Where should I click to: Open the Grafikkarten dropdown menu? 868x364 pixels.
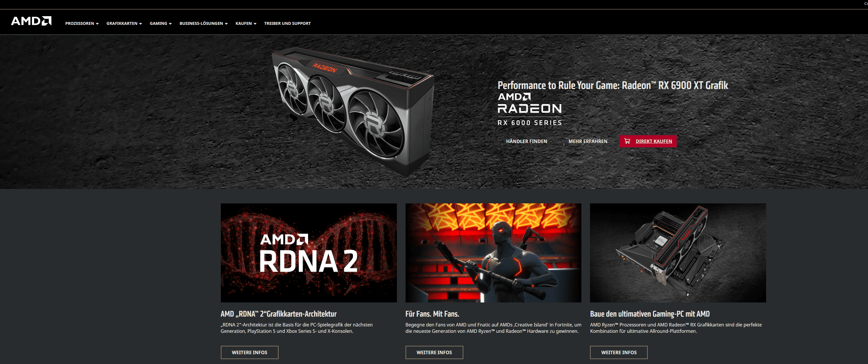pyautogui.click(x=124, y=23)
